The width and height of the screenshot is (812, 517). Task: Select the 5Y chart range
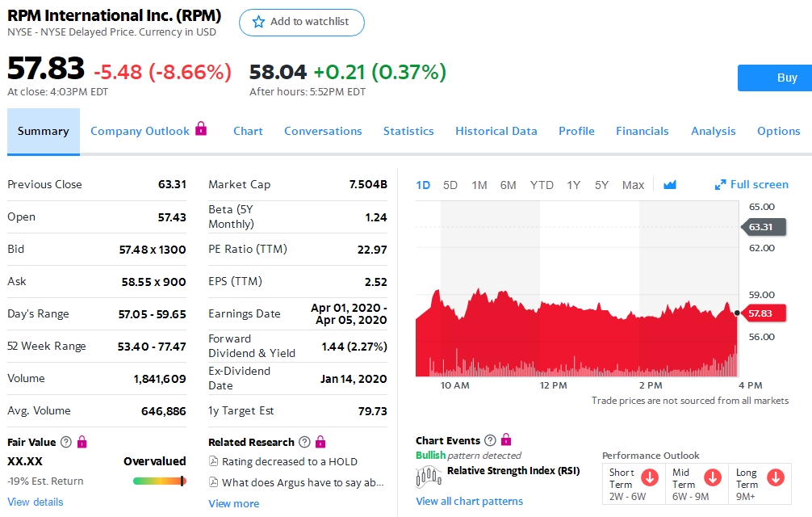[601, 185]
